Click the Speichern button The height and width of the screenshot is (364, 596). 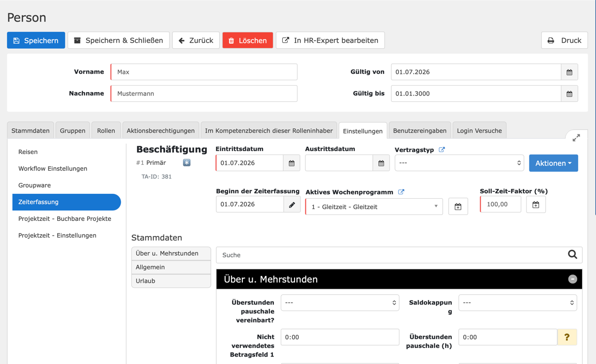[36, 40]
